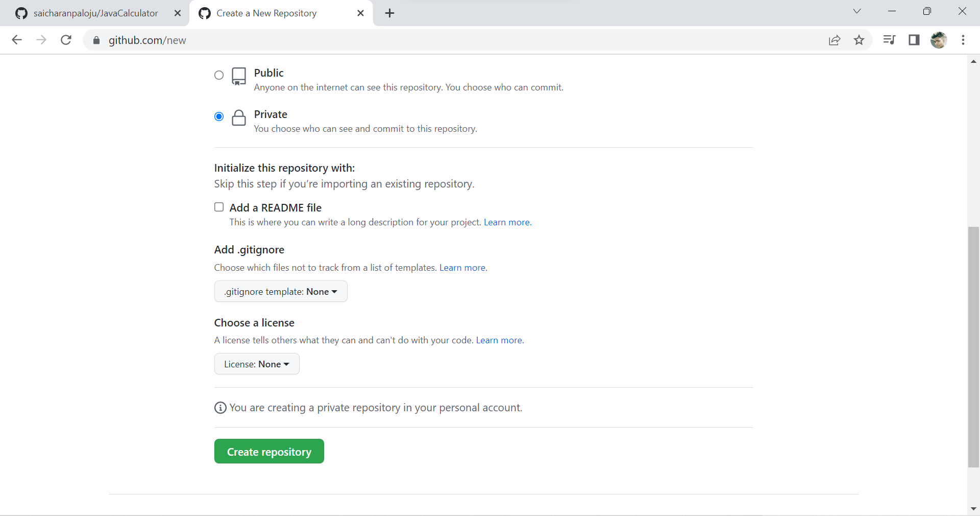Open the Chrome profile avatar

(x=938, y=40)
